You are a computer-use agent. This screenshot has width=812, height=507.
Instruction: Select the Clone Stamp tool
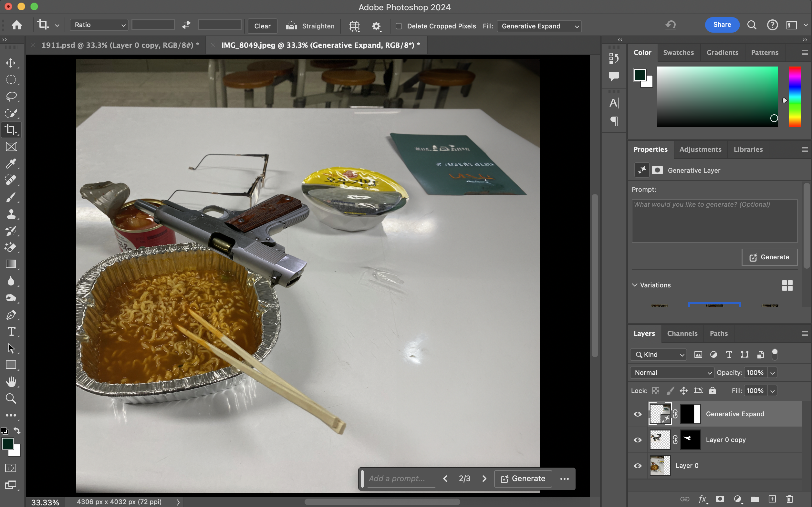pyautogui.click(x=11, y=214)
